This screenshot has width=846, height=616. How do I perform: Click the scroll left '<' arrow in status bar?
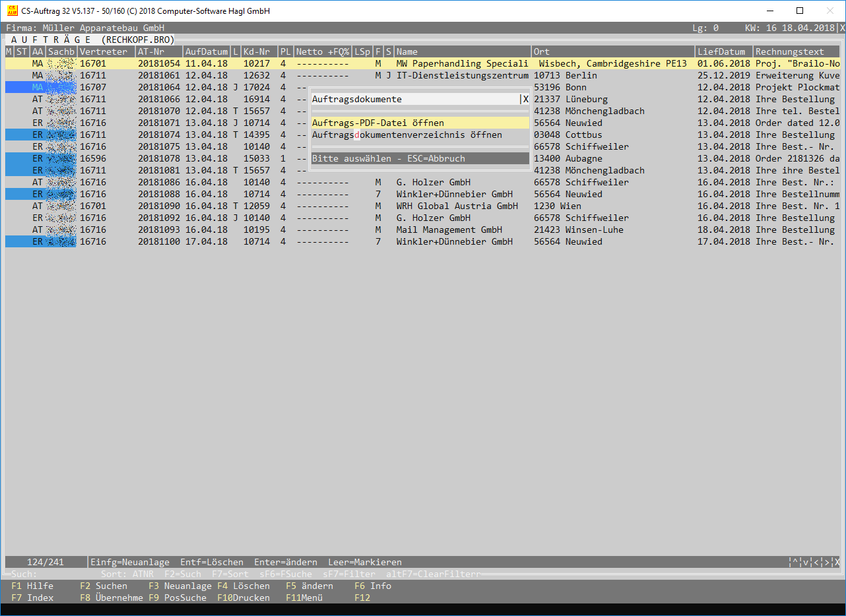tap(816, 563)
